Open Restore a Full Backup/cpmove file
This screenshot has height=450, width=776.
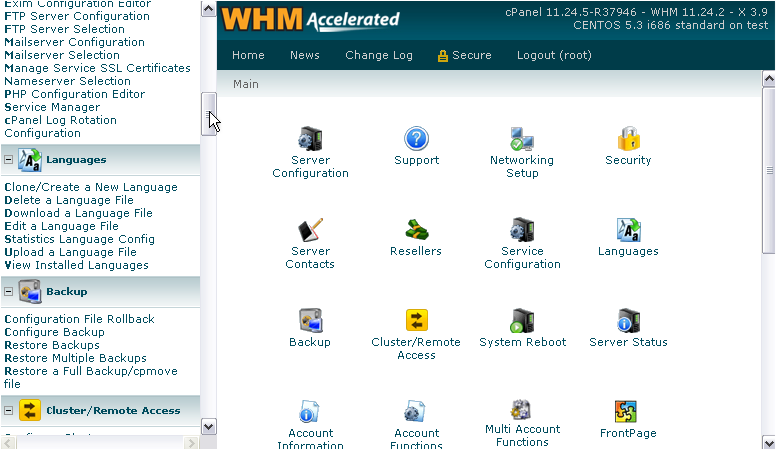pyautogui.click(x=91, y=377)
